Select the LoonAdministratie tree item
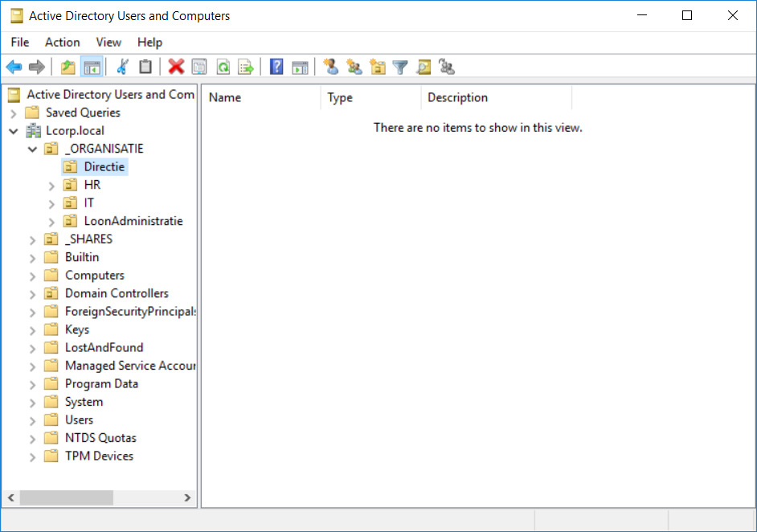757x532 pixels. (133, 221)
